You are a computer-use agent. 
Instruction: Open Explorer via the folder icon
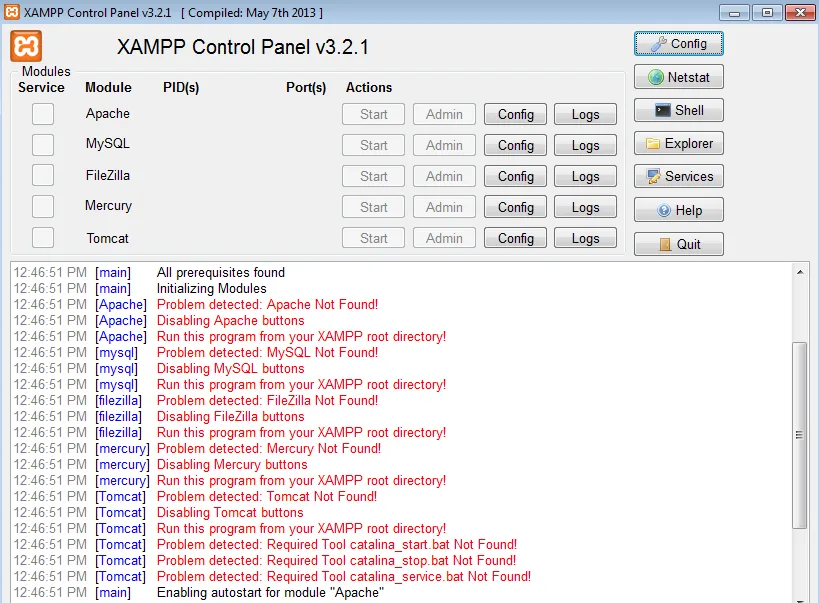pos(678,143)
